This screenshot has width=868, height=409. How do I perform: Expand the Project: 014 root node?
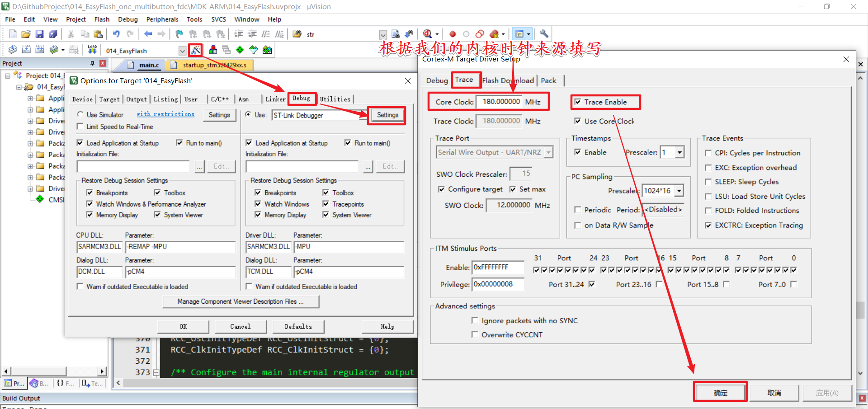8,76
